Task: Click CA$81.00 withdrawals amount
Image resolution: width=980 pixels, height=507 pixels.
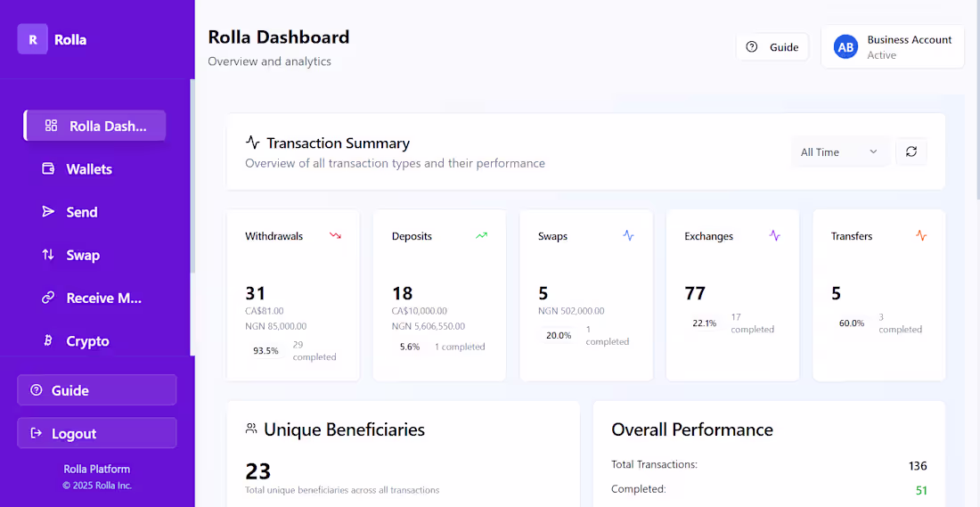Action: point(265,311)
